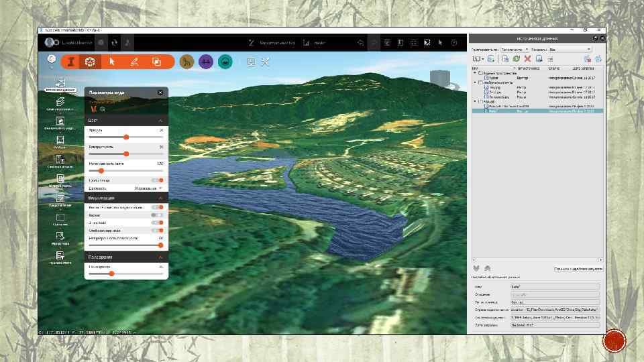Image resolution: width=644 pixels, height=362 pixels.
Task: Tick the checkbox of the highlighted tree row
Action: point(486,111)
